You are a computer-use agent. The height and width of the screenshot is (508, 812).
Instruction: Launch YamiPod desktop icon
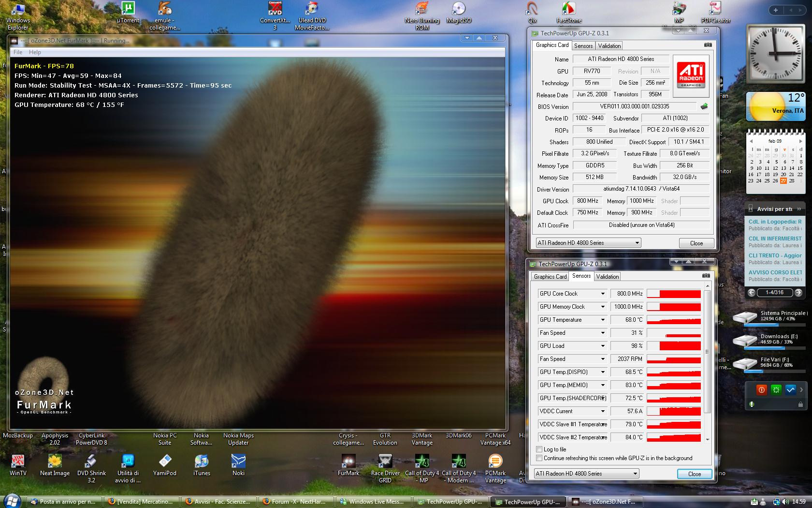165,465
